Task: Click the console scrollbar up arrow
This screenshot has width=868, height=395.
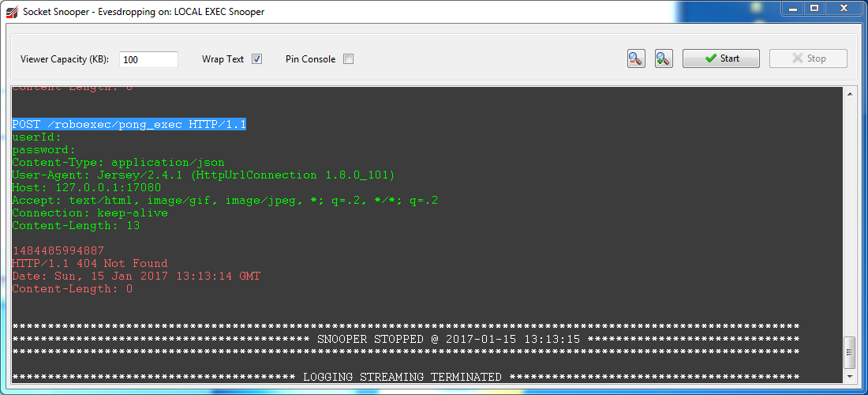Action: pyautogui.click(x=850, y=93)
